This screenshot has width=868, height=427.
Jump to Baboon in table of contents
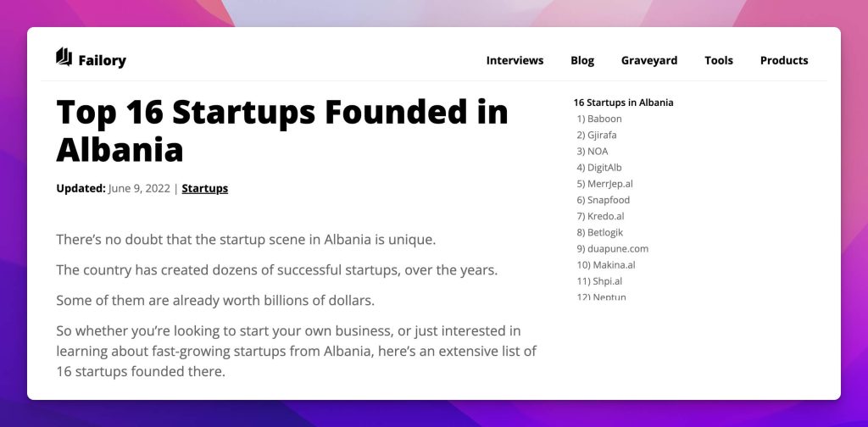point(599,119)
